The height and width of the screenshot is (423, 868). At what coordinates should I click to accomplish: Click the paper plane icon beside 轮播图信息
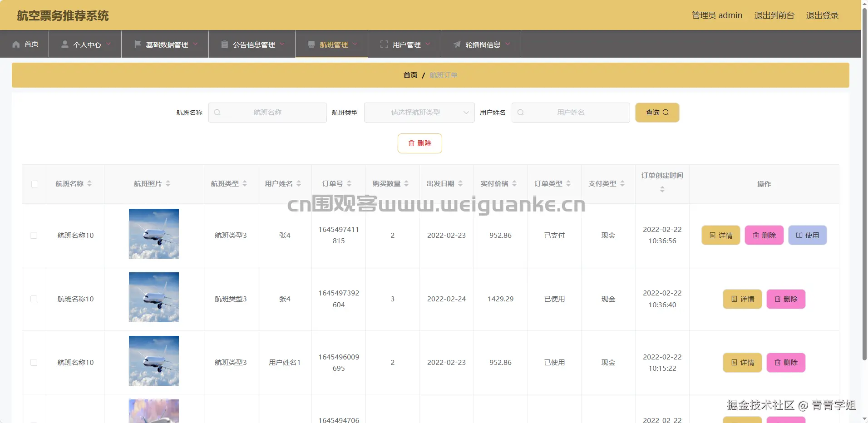click(457, 44)
